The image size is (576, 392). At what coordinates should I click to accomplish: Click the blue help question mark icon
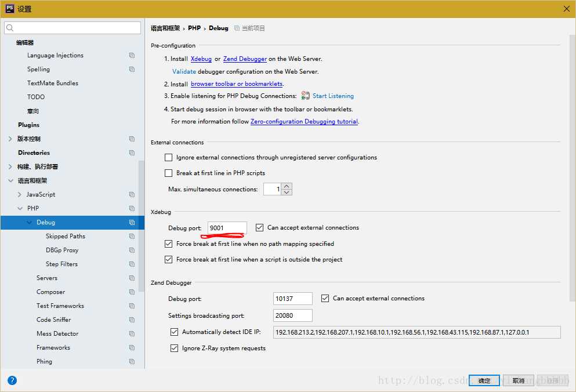click(12, 380)
